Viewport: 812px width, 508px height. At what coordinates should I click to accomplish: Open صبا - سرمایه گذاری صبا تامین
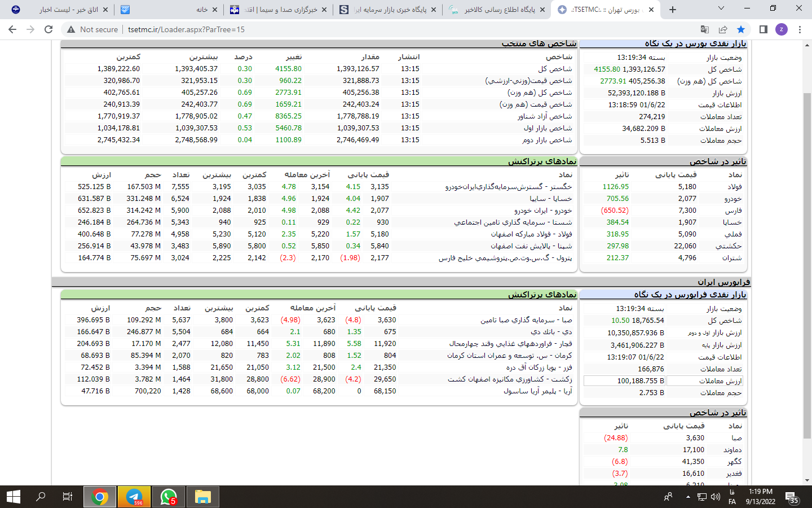tap(526, 320)
